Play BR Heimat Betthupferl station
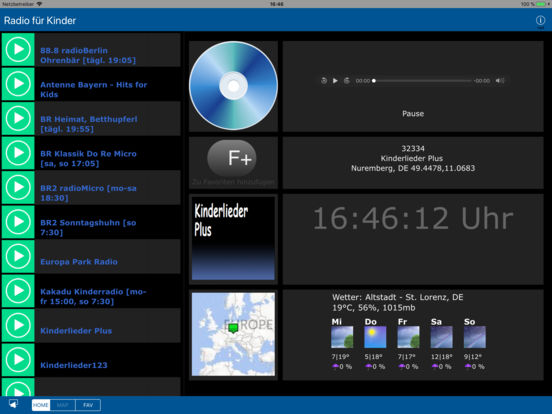Screen dimensions: 552x414 [x=18, y=119]
